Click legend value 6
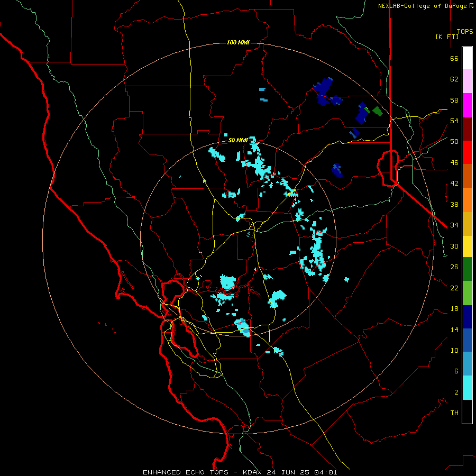 (456, 371)
